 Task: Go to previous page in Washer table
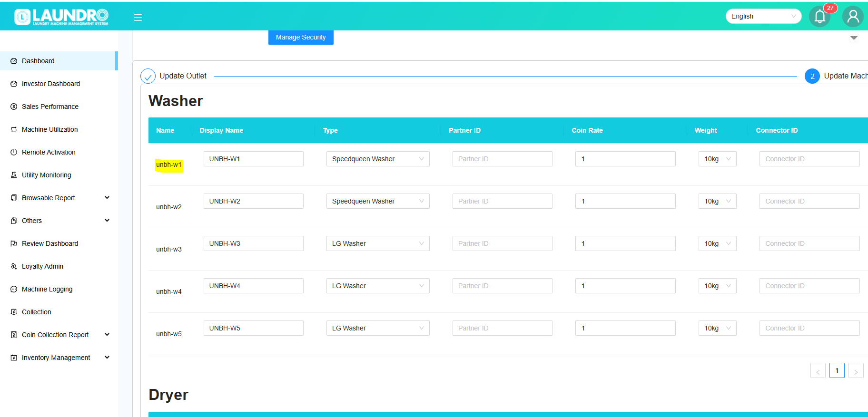(x=818, y=370)
